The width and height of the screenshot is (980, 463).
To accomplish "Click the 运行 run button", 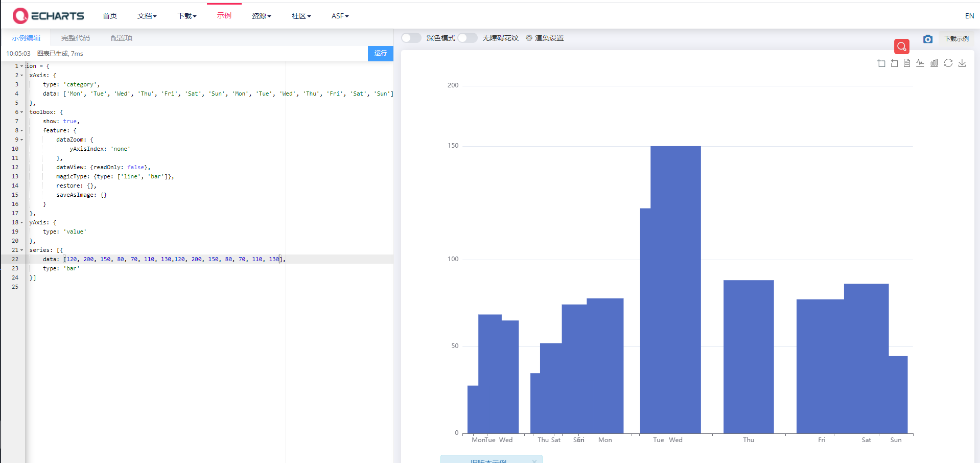I will (x=380, y=53).
